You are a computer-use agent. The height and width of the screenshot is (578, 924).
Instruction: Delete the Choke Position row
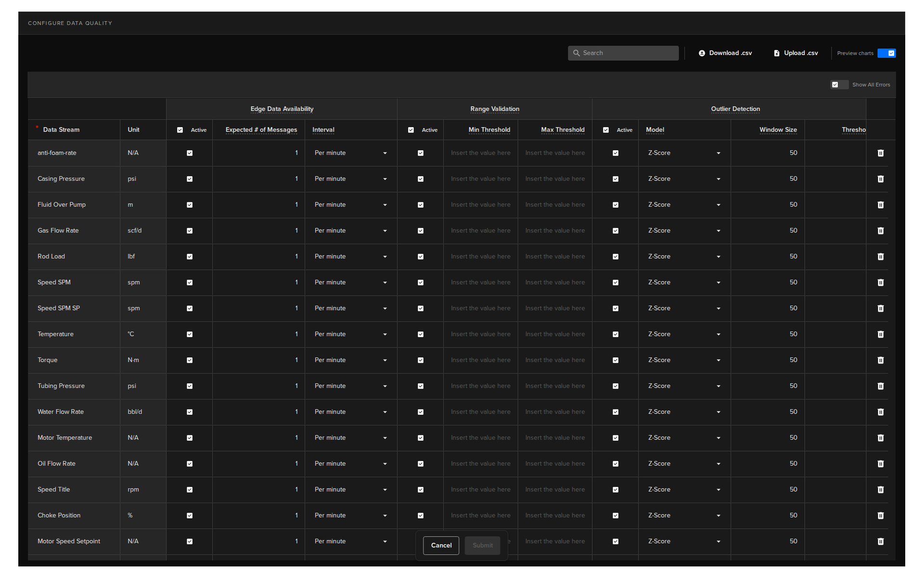coord(880,515)
